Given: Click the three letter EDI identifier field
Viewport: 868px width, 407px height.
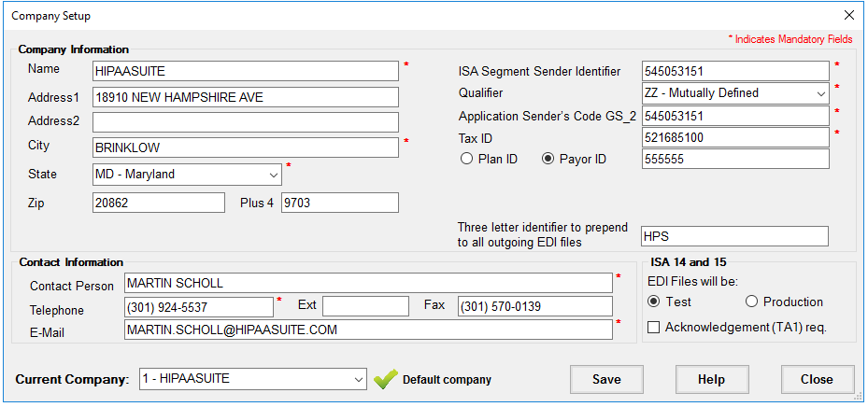Looking at the screenshot, I should click(x=734, y=236).
